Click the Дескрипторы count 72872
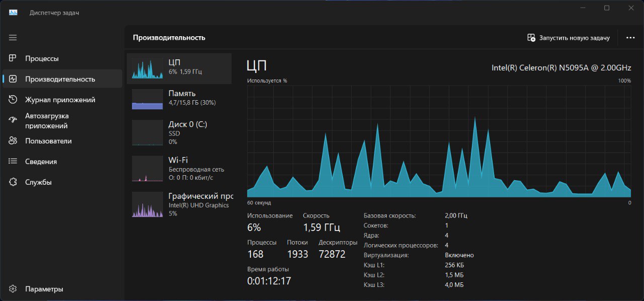The height and width of the screenshot is (301, 644). coord(332,254)
